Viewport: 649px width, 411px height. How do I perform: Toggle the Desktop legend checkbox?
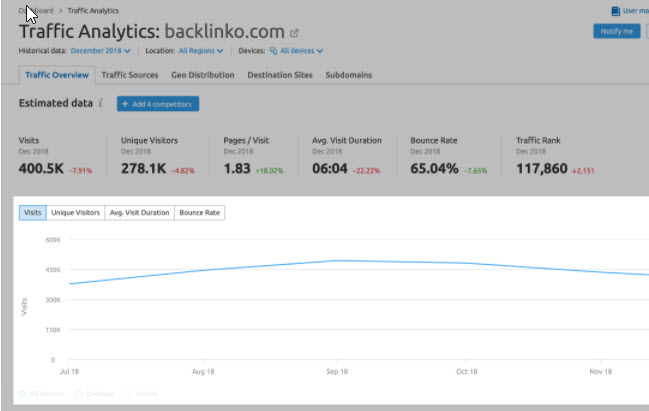coord(79,394)
